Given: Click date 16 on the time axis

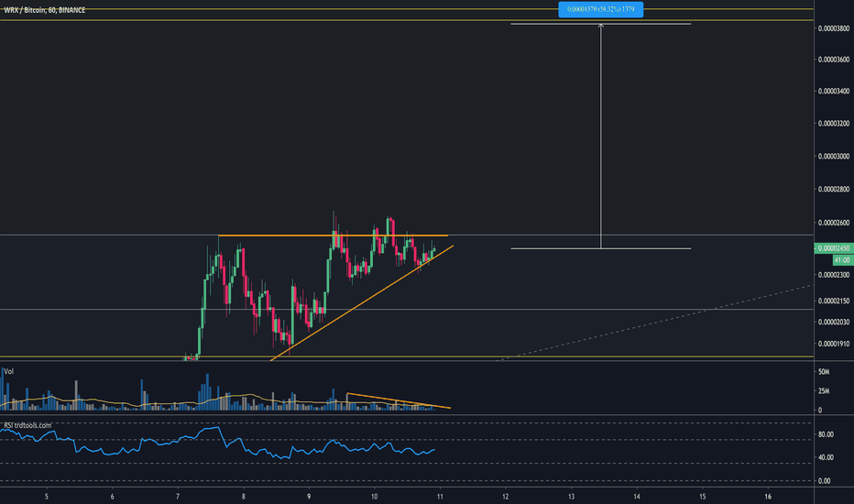Looking at the screenshot, I should pos(768,497).
